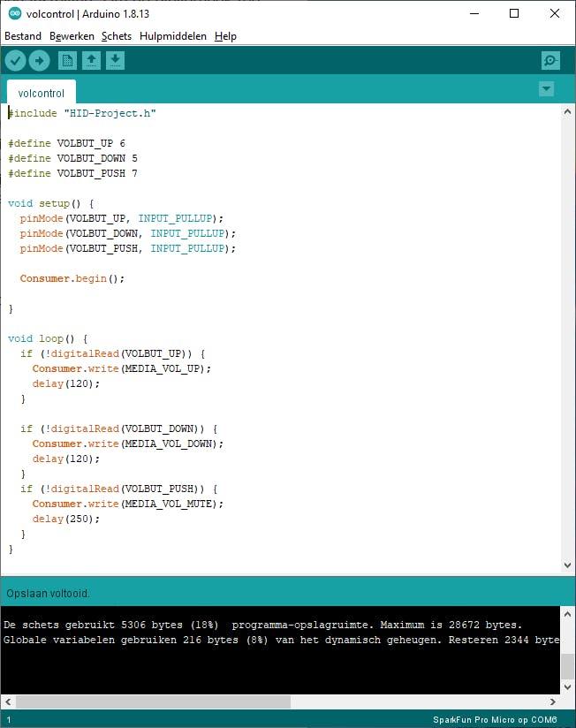Click the #define VOLBUT_DOWN 5 line
Viewport: 576px width, 728px height.
pos(72,158)
